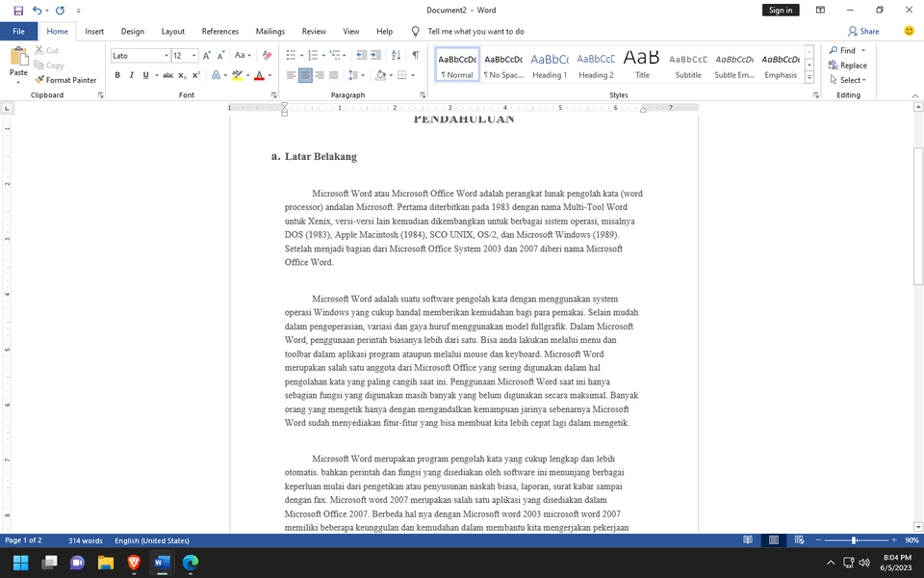This screenshot has width=924, height=578.
Task: Switch to Read Mode view in status bar
Action: tap(748, 539)
